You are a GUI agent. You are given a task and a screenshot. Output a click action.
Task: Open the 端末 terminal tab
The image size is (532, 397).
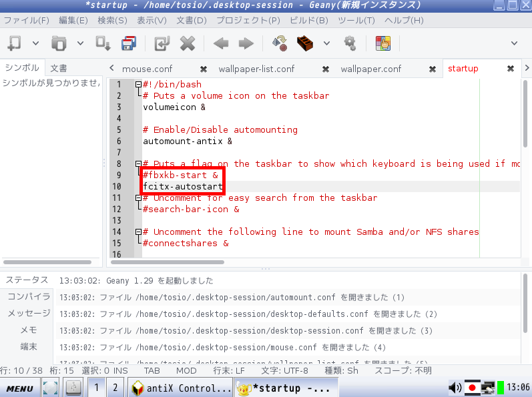coord(29,346)
